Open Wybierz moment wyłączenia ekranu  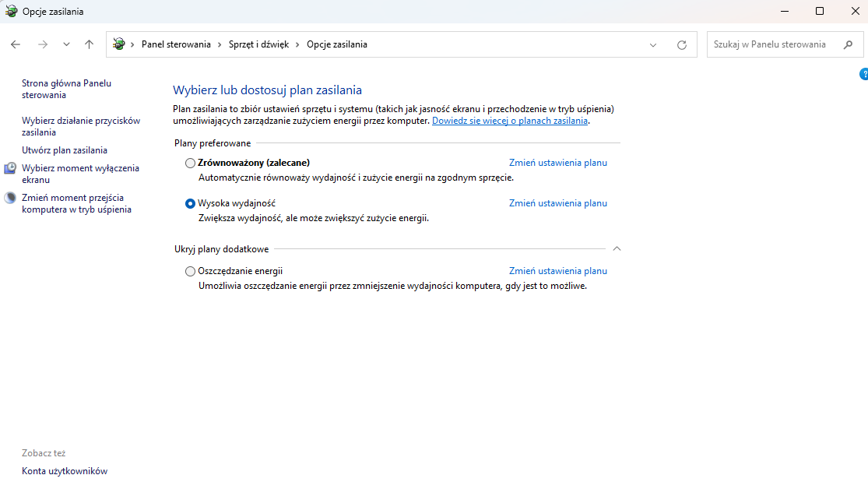pyautogui.click(x=80, y=174)
